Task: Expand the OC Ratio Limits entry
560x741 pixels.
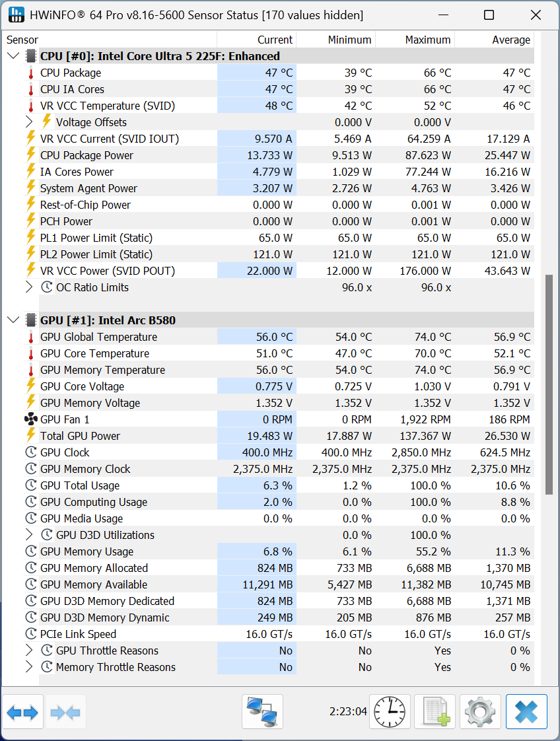Action: pos(28,287)
